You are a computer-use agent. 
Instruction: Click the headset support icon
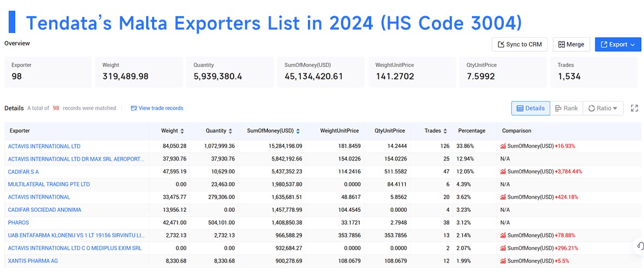[640, 246]
